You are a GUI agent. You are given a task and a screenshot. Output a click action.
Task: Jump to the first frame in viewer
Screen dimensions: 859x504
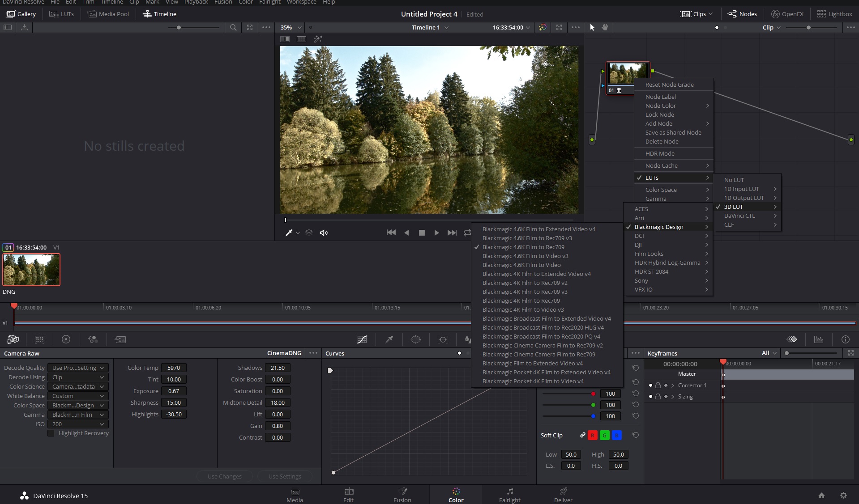click(x=391, y=233)
